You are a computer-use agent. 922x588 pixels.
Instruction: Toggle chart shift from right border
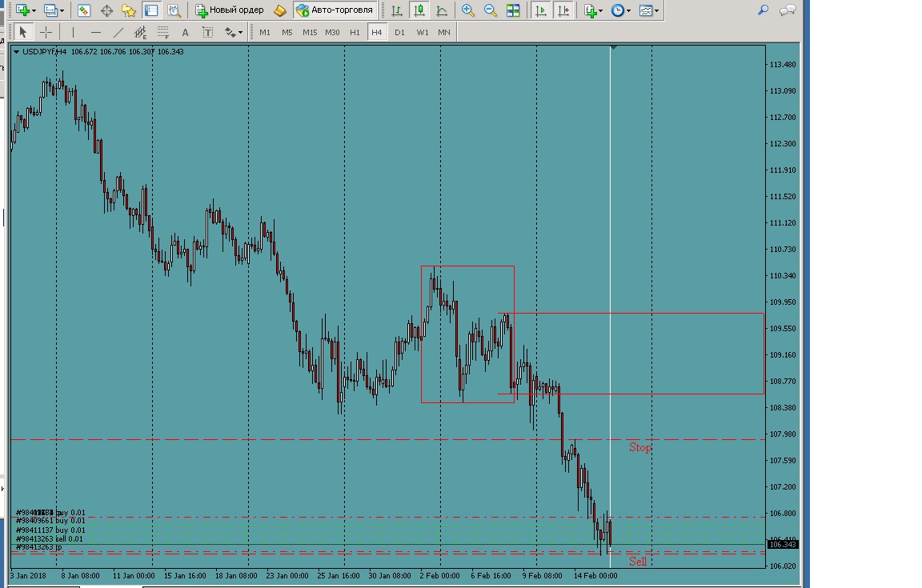pos(563,10)
